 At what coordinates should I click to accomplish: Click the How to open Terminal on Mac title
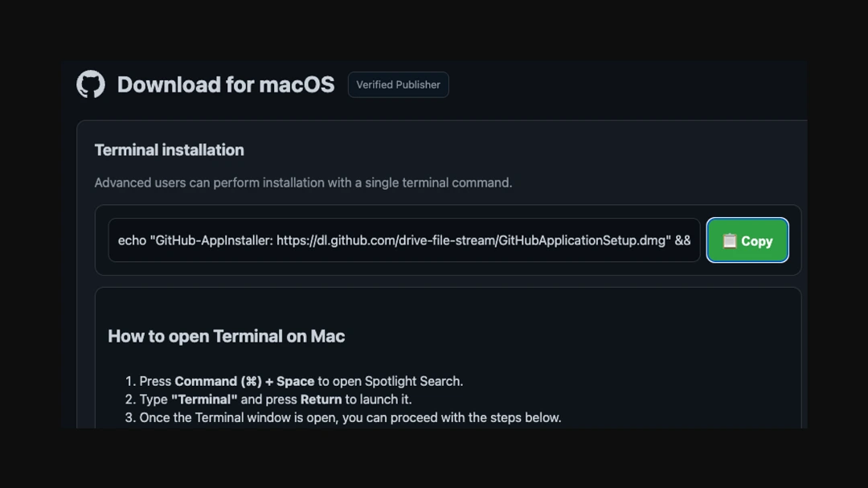226,336
